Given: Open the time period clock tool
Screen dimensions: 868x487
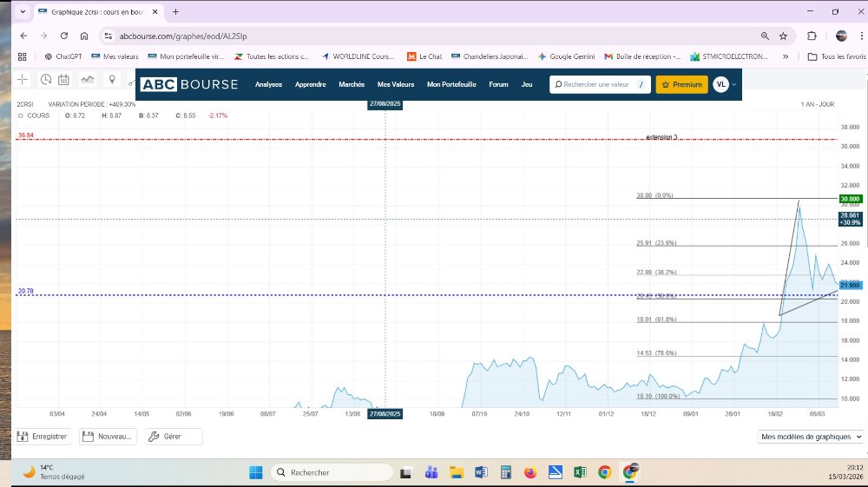Looking at the screenshot, I should point(46,80).
